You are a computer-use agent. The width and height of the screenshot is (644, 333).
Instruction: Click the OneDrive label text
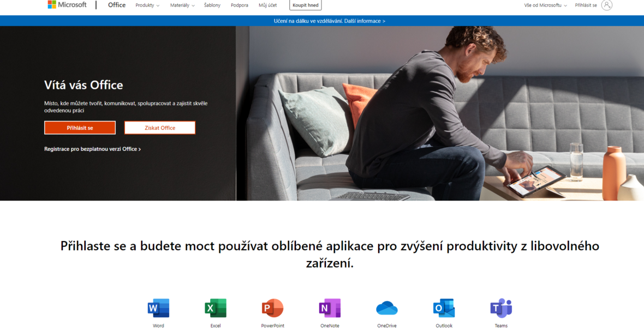[387, 325]
